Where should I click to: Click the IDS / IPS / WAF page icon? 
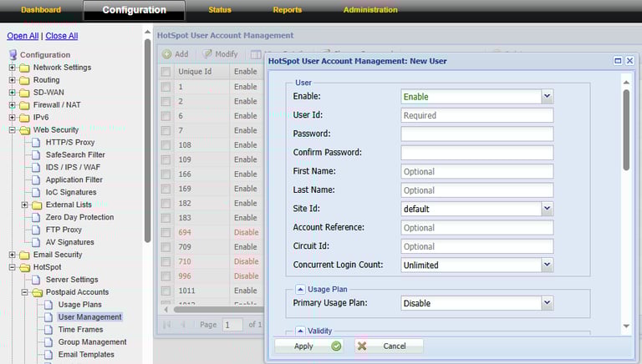[36, 167]
